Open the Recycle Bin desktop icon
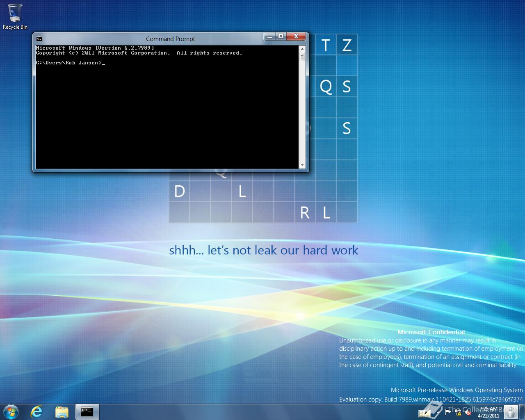525x420 pixels. 15,17
